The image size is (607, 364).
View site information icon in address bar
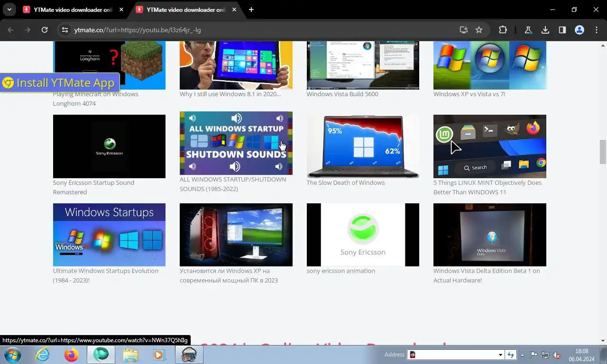pos(65,30)
